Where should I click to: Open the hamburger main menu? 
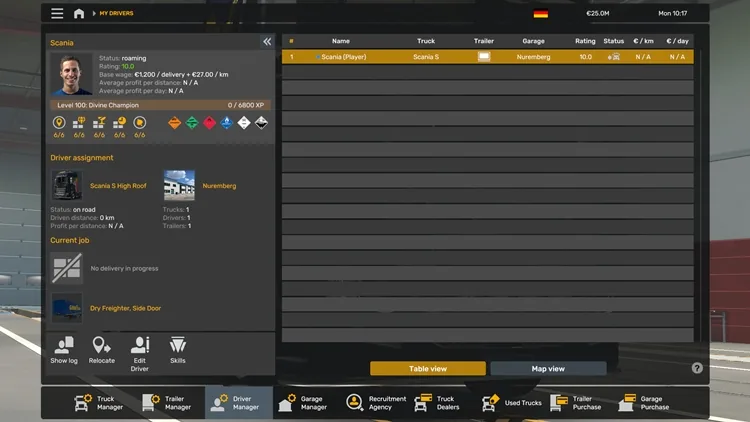57,13
